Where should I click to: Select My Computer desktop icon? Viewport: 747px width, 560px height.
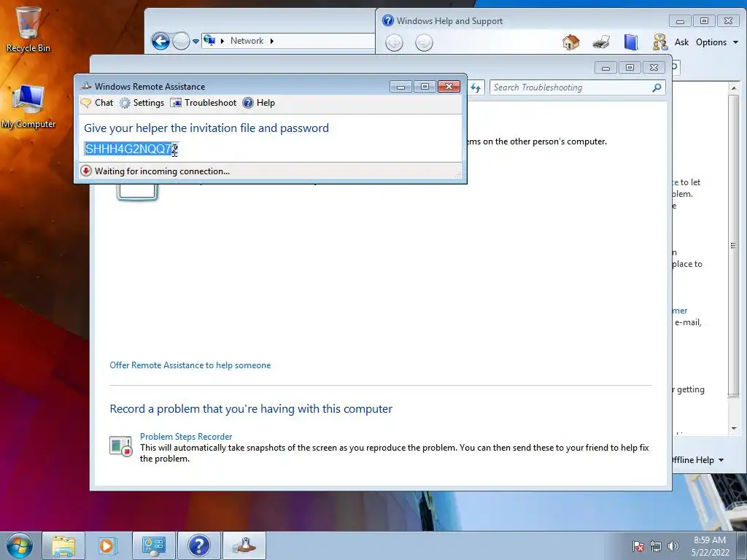(28, 106)
